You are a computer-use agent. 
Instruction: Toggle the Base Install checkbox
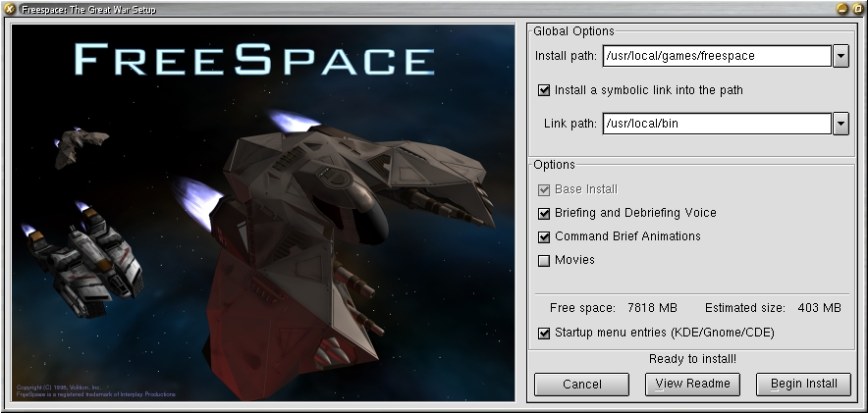coord(544,189)
